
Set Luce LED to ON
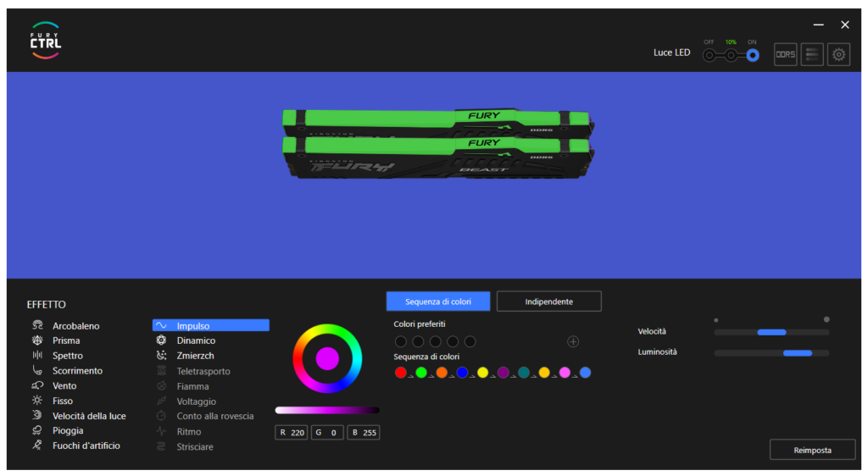753,55
